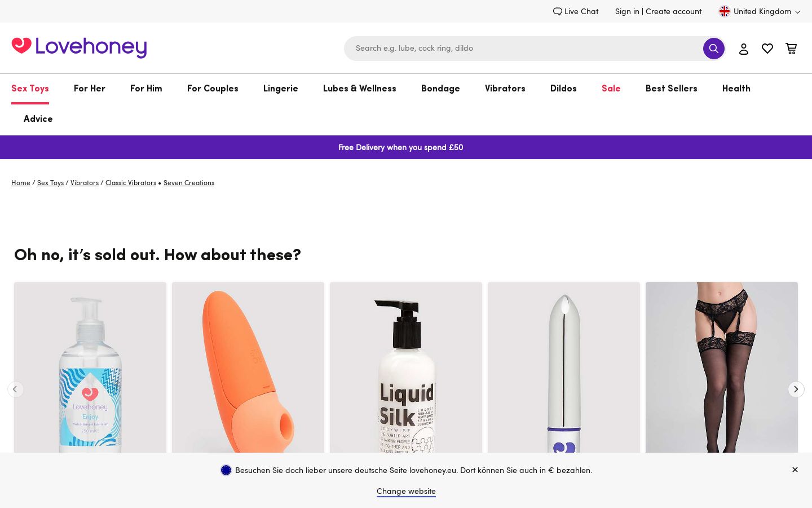Open the Vibrators menu
Viewport: 812px width, 508px height.
505,89
